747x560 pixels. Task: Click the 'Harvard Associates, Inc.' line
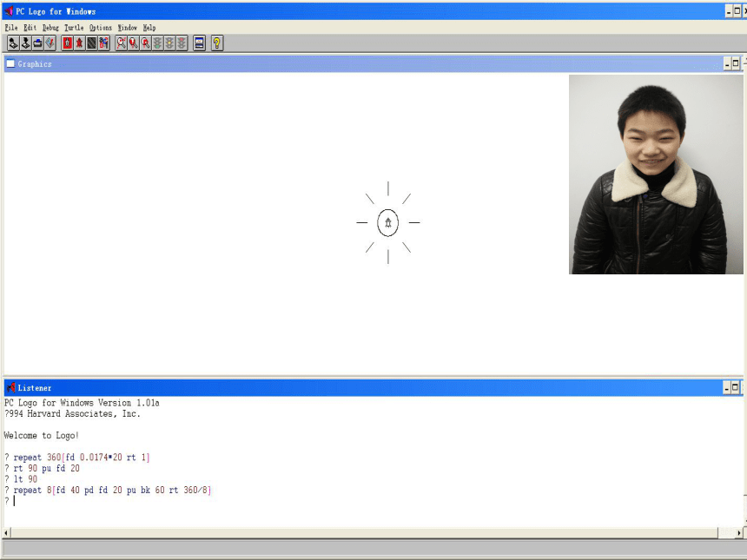[x=72, y=414]
